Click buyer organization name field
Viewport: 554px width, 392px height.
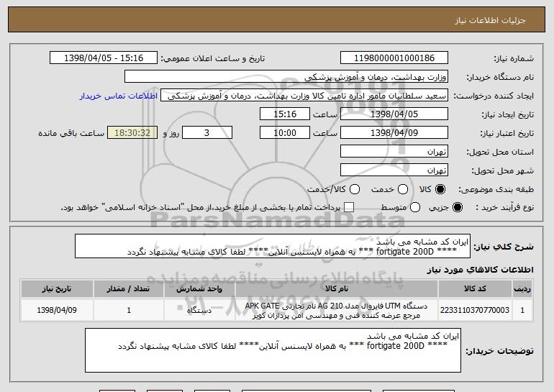(286, 77)
